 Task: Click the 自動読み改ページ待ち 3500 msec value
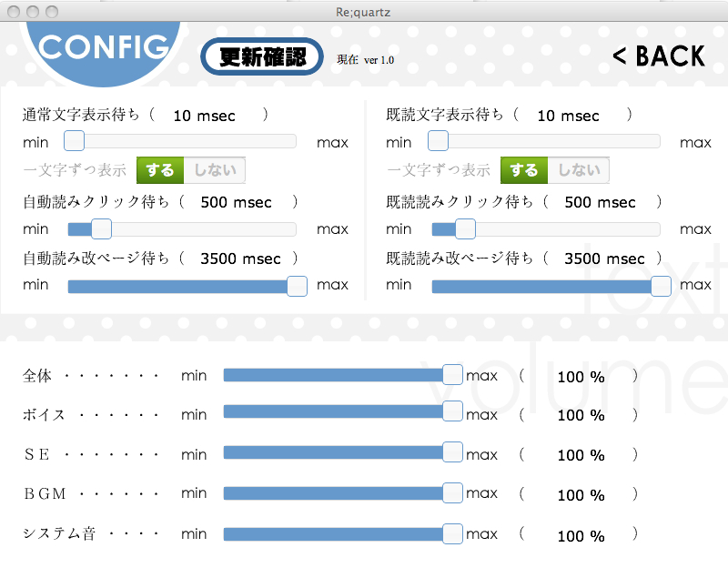[x=240, y=259]
